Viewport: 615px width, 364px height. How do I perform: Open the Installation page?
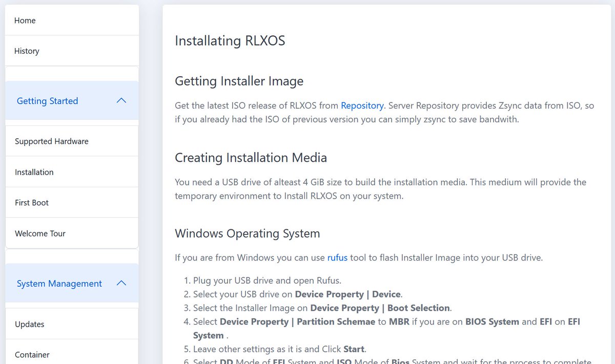34,172
